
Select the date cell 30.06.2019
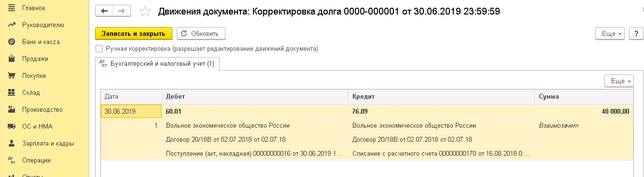131,111
